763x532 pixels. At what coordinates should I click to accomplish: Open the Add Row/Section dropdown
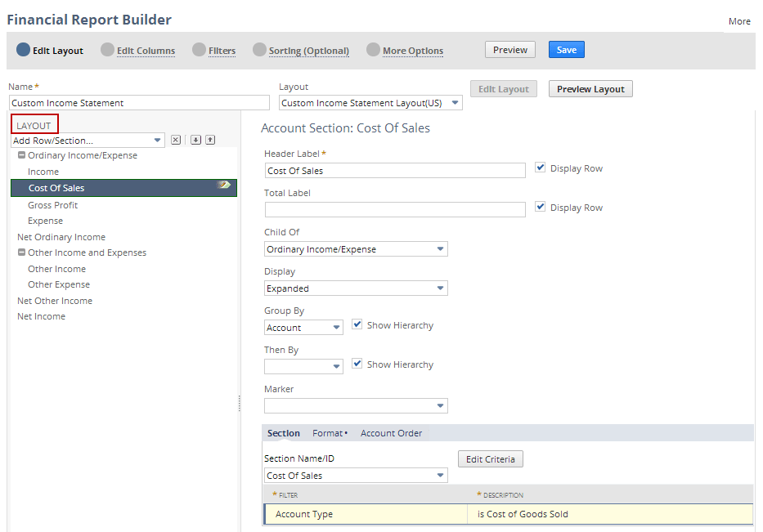click(x=88, y=141)
